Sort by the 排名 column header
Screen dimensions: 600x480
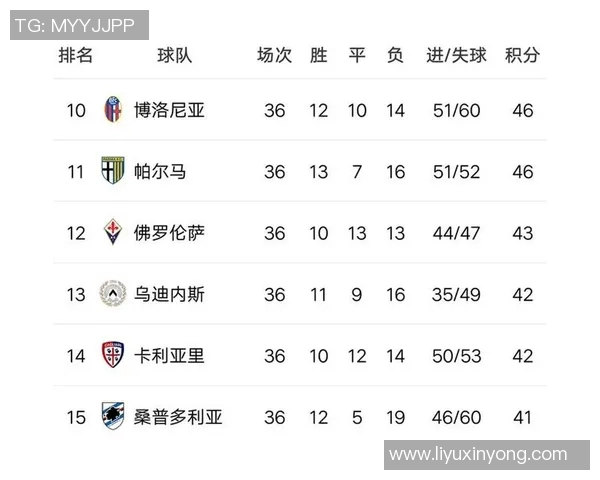point(76,56)
